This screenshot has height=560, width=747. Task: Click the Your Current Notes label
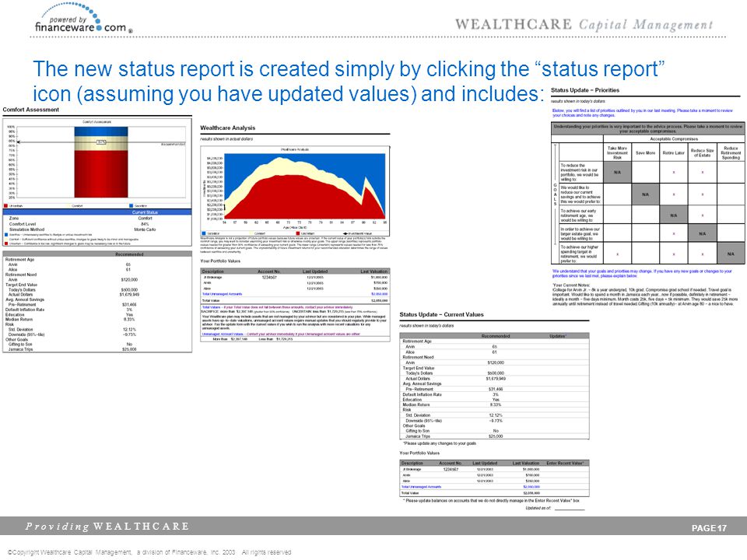click(570, 285)
